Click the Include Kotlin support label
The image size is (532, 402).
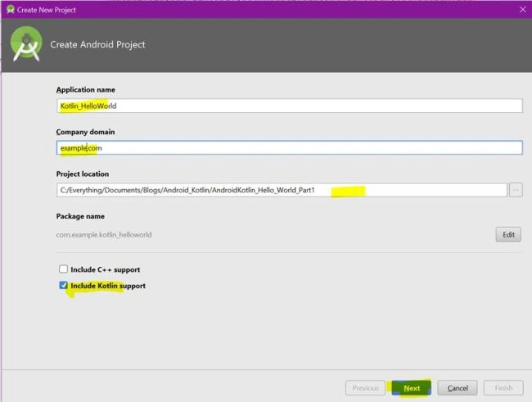click(108, 286)
